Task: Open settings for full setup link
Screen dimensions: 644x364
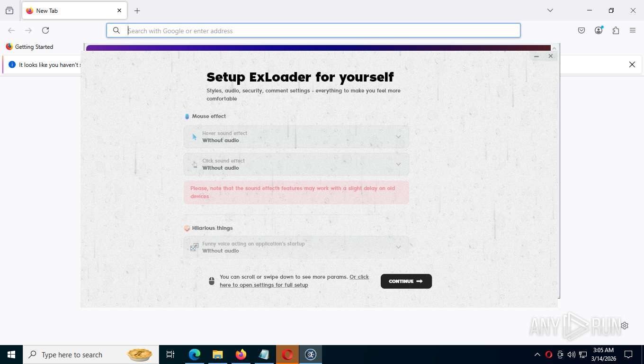Action: (x=294, y=281)
